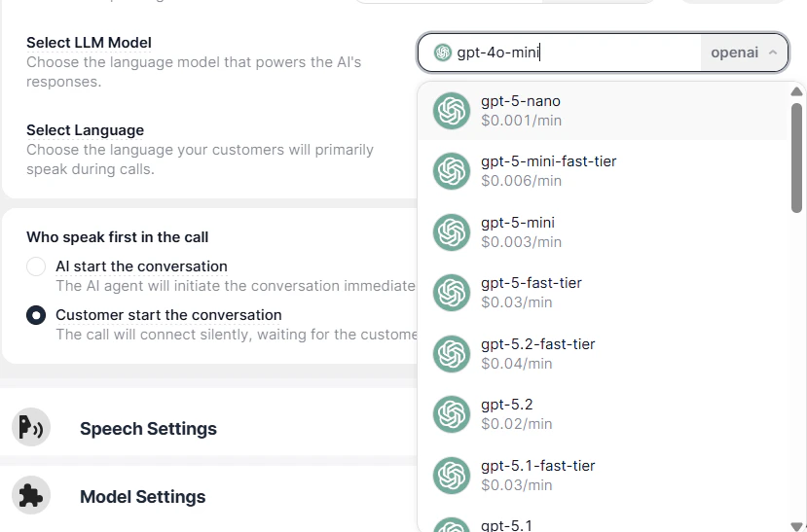
Task: Click the OpenAI logo beside gpt-5-mini-fast-tier
Action: [452, 171]
